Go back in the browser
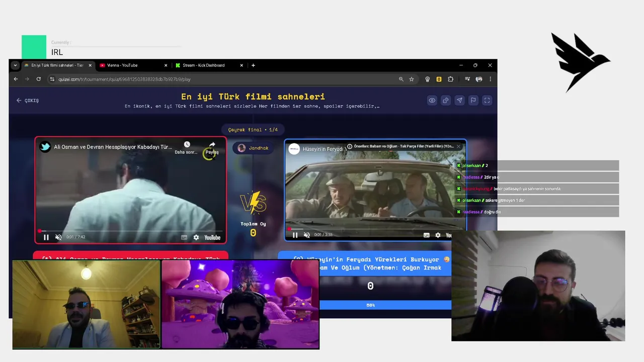The image size is (644, 362). (x=16, y=79)
